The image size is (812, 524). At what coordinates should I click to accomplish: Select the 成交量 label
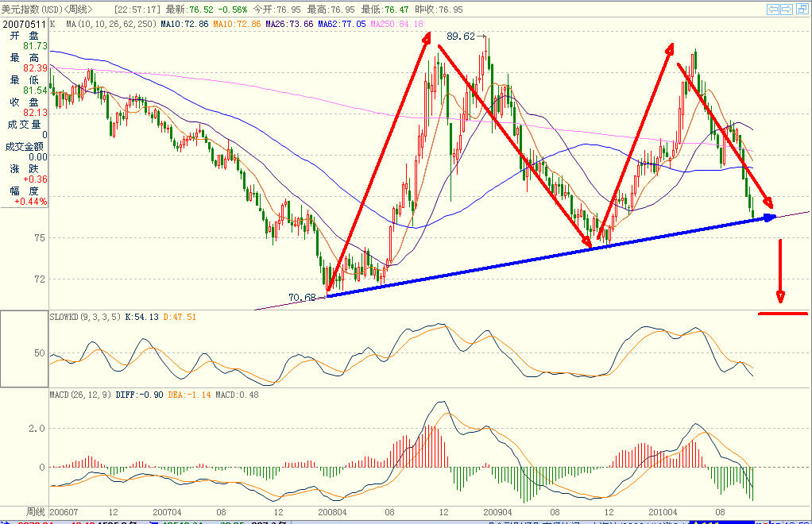point(24,124)
